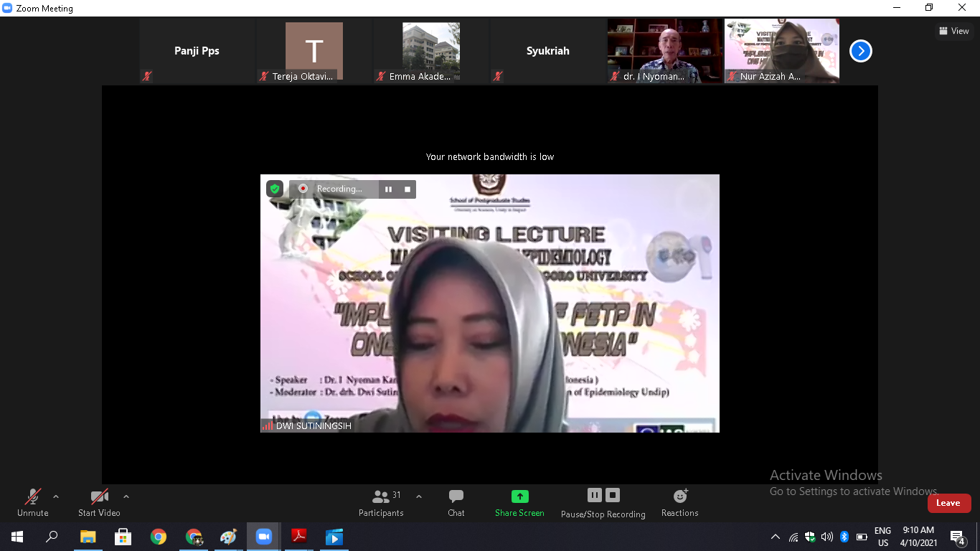Image resolution: width=980 pixels, height=551 pixels.
Task: Switch ENG US input language
Action: pos(882,537)
